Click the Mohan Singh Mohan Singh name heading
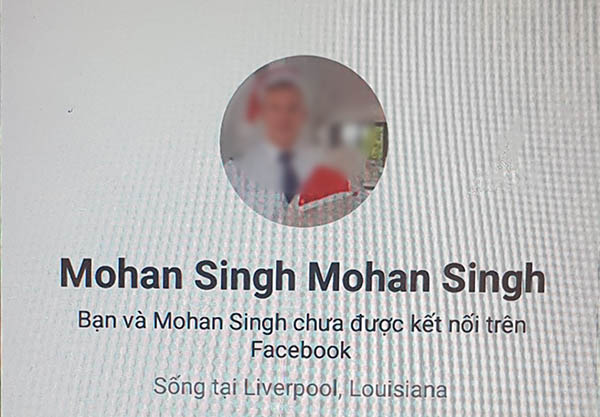600x417 pixels. click(x=302, y=276)
